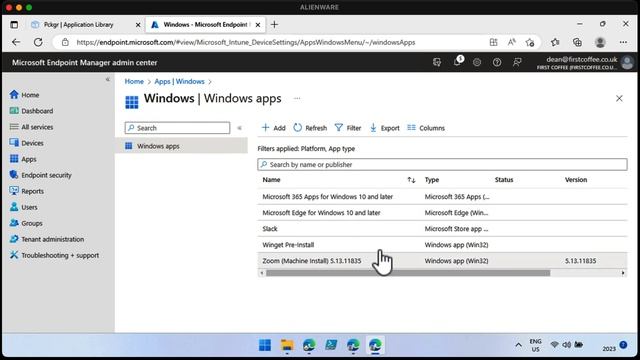Click the table's right scroll arrow
640x360 pixels.
pyautogui.click(x=623, y=273)
